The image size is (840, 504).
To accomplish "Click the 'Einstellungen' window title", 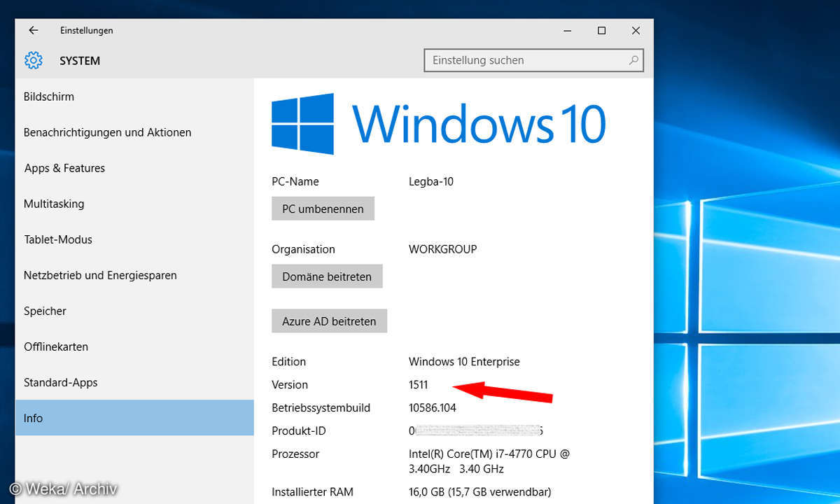I will [x=87, y=31].
